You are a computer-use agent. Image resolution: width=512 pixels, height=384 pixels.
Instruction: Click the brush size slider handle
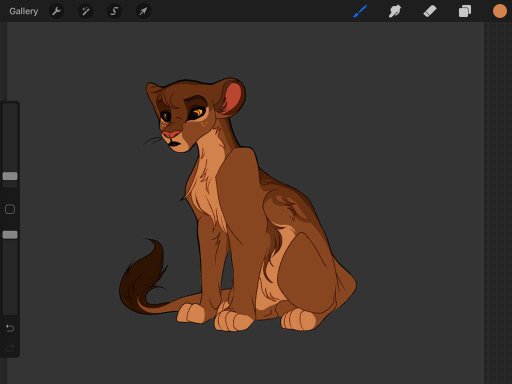[x=10, y=176]
